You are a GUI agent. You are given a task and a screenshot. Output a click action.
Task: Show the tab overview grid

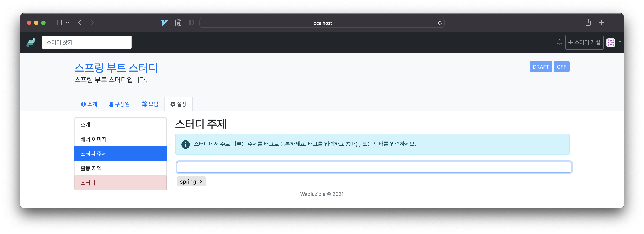pyautogui.click(x=614, y=23)
